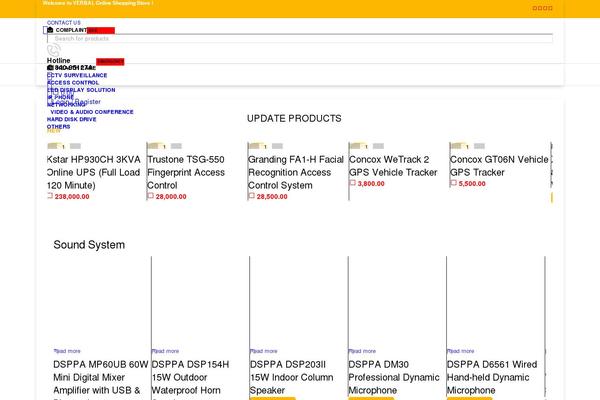Image resolution: width=600 pixels, height=400 pixels.
Task: Click Read more above DSPPA D6561 microphone
Action: 460,351
